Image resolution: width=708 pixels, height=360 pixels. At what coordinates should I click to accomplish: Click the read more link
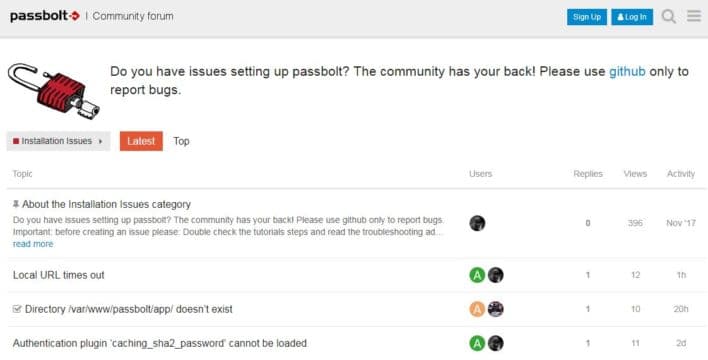point(33,244)
